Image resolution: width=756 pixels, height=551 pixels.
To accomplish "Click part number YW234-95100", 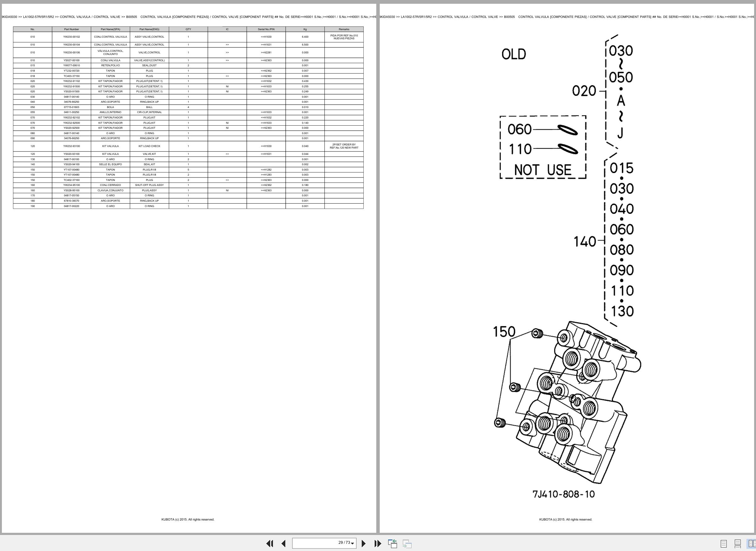I will coord(71,185).
